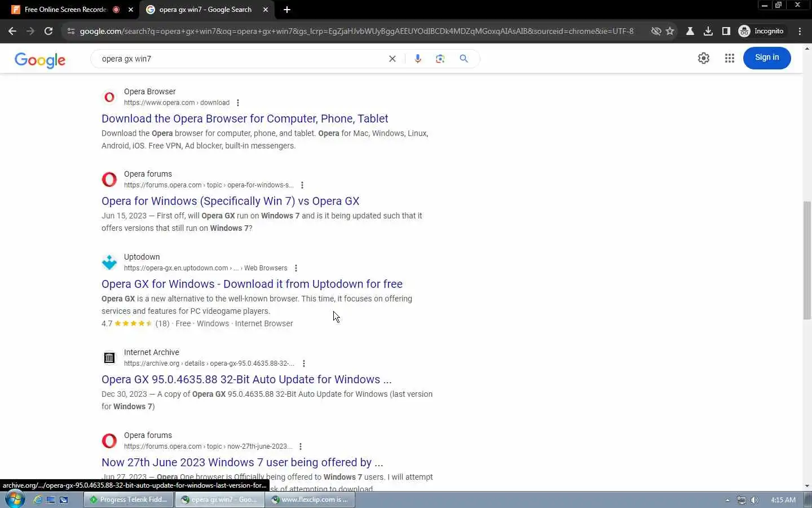Click the Uptodown favicon icon
The height and width of the screenshot is (508, 812).
109,262
